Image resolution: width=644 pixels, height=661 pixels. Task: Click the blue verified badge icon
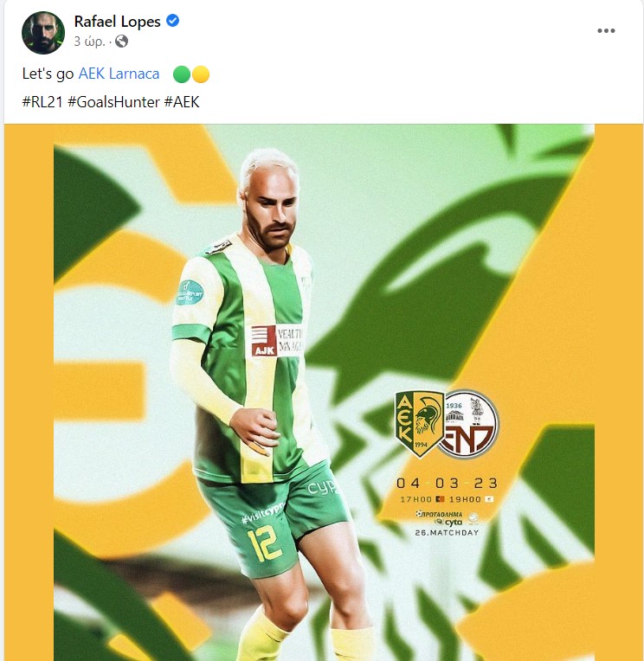click(x=172, y=20)
